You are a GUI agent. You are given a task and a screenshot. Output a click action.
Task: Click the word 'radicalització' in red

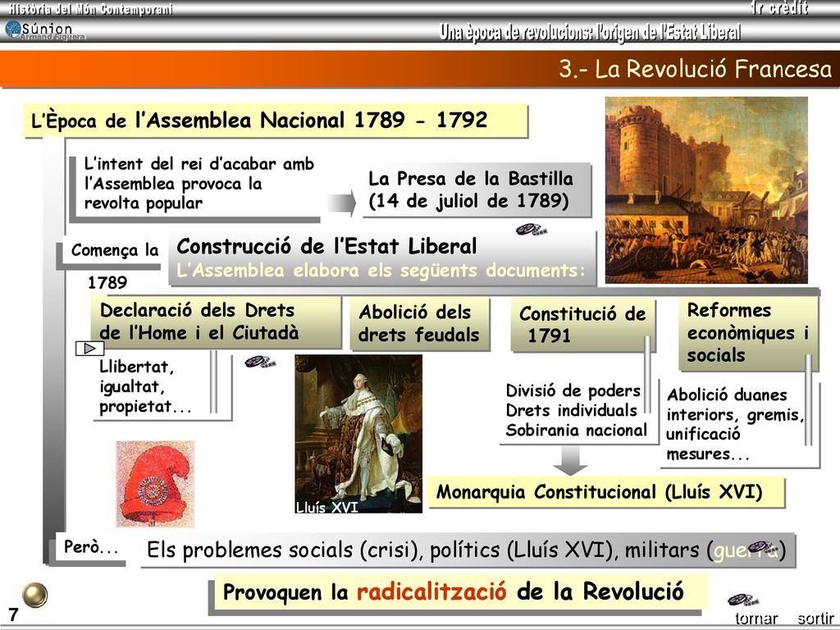[x=431, y=592]
